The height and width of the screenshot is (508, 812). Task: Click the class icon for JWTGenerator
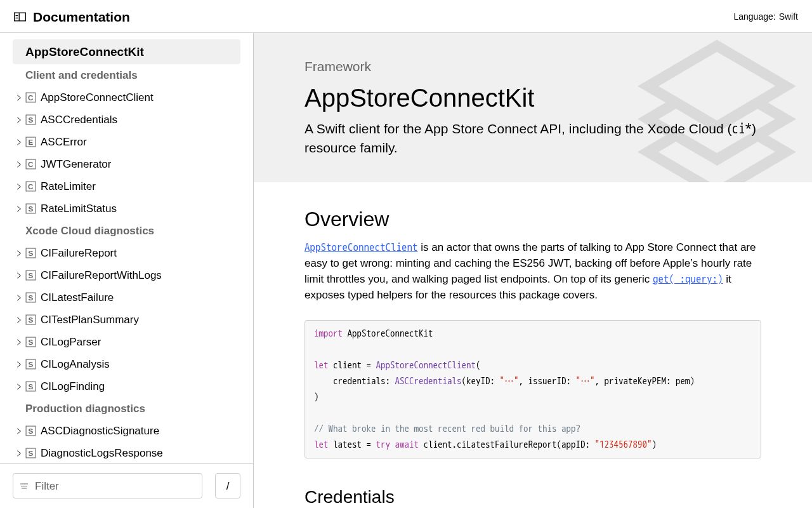point(30,164)
